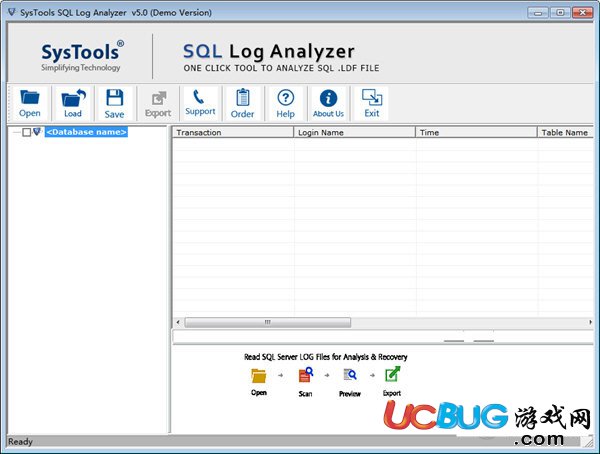Click the Scan workflow step icon
Screen dimensions: 600x454
305,375
